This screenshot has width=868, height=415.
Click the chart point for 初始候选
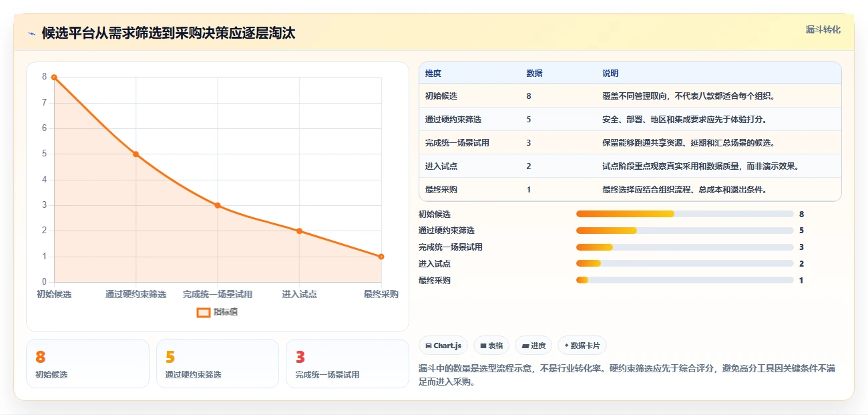tap(54, 78)
